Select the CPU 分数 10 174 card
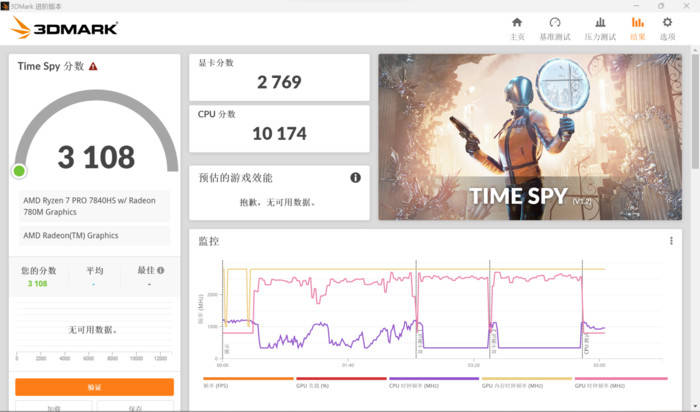The width and height of the screenshot is (700, 412). 279,128
